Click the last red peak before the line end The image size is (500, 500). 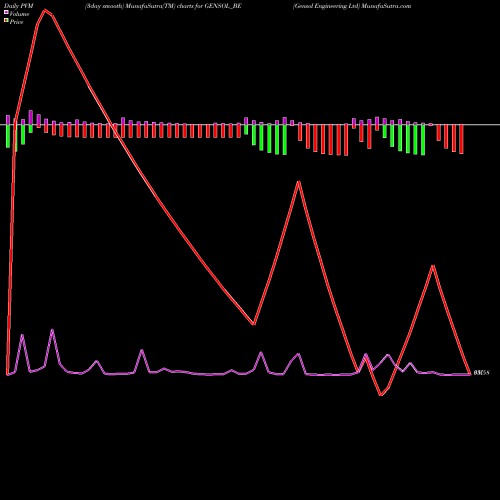(433, 266)
